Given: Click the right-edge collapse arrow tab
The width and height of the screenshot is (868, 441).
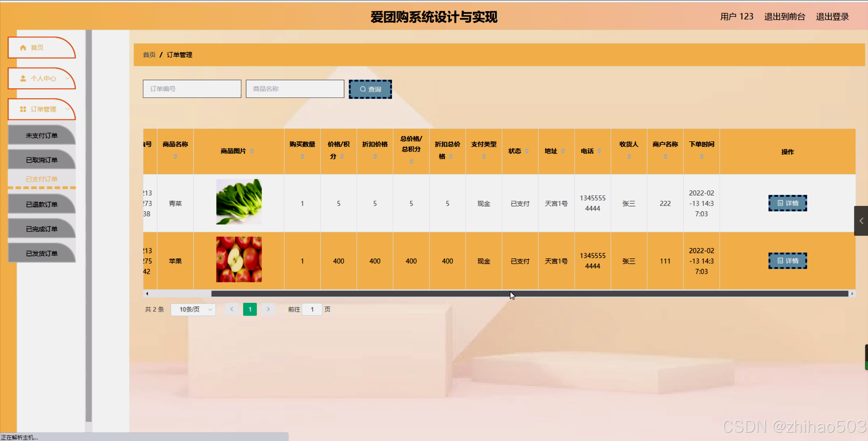Looking at the screenshot, I should coord(861,221).
